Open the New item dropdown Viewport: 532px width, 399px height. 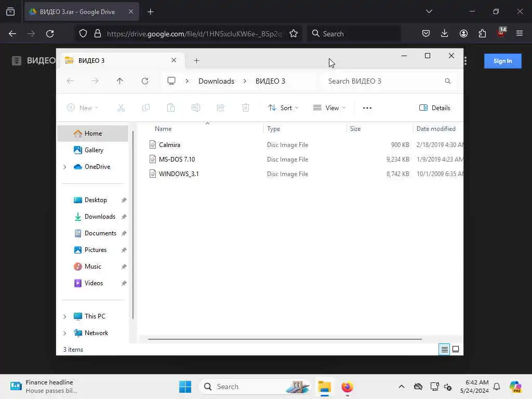(x=83, y=108)
